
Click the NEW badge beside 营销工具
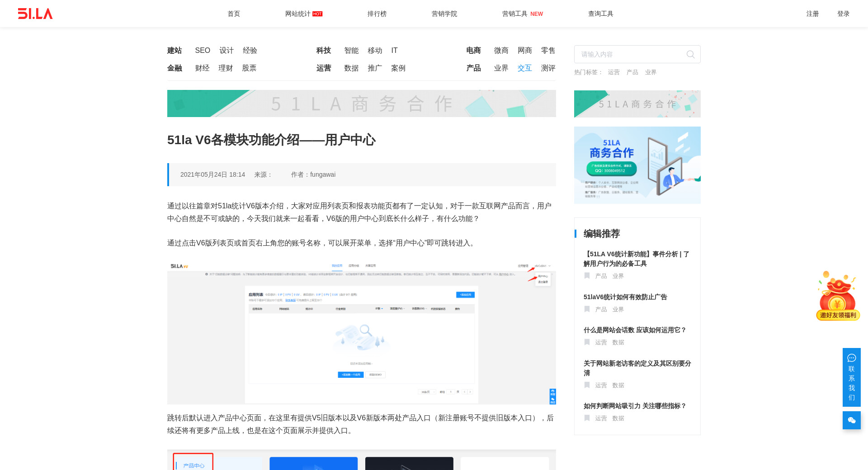click(537, 14)
